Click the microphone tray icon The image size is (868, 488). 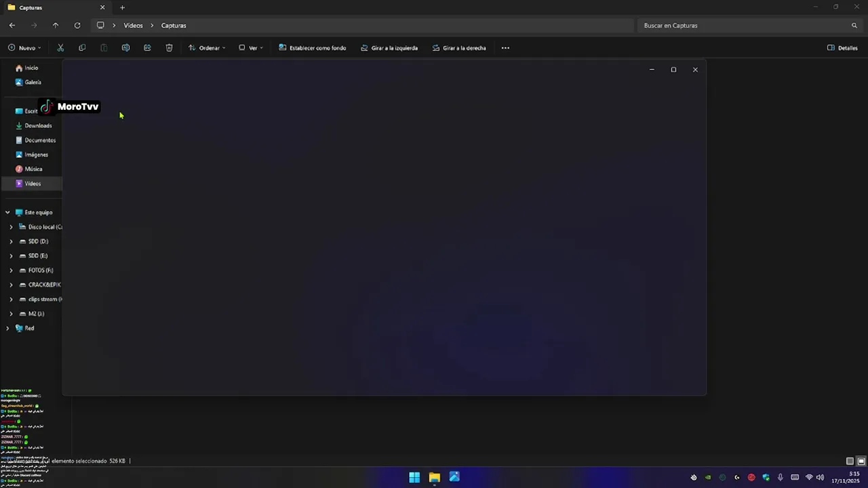[781, 477]
